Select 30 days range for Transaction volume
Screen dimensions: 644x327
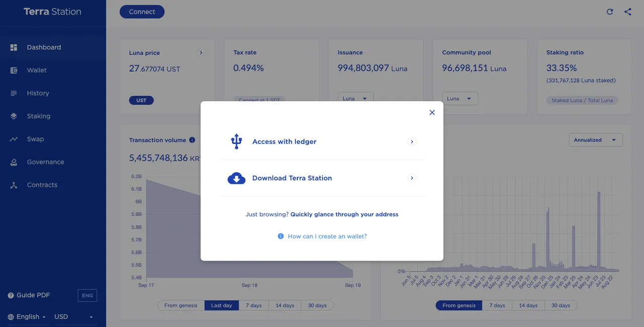[x=317, y=305]
